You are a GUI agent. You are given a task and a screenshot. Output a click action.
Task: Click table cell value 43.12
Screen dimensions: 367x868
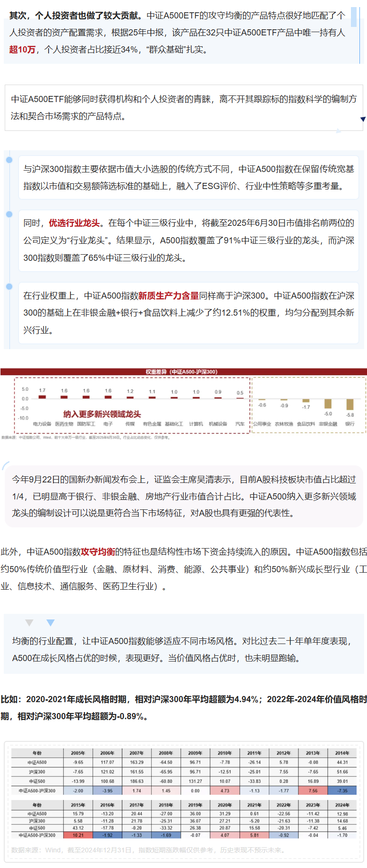(x=78, y=828)
